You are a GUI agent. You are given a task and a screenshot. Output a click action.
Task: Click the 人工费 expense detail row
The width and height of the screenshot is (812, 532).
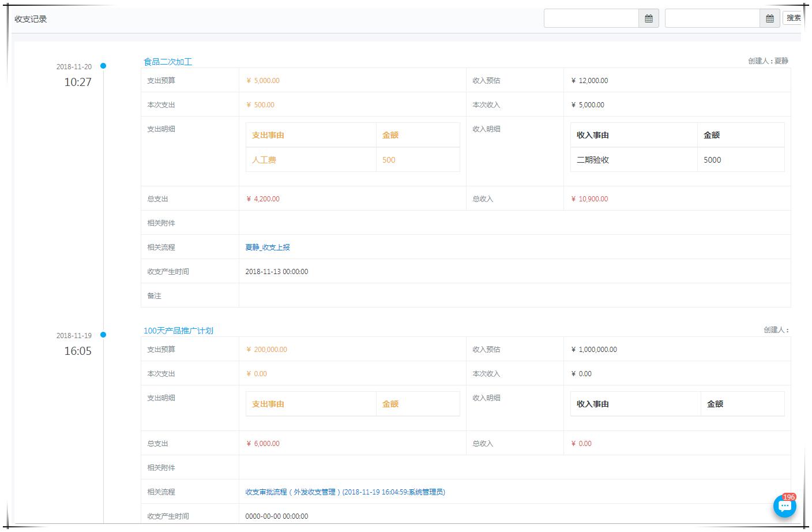(264, 160)
